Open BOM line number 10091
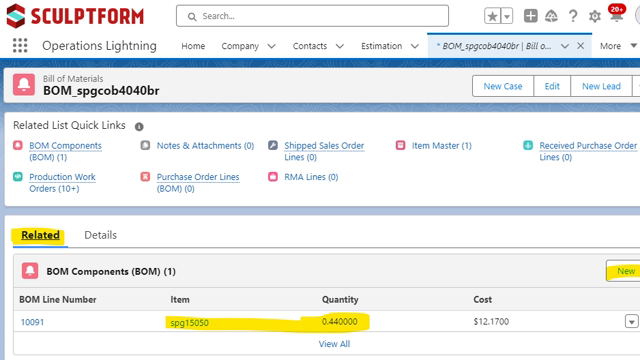This screenshot has width=640, height=360. pyautogui.click(x=32, y=322)
